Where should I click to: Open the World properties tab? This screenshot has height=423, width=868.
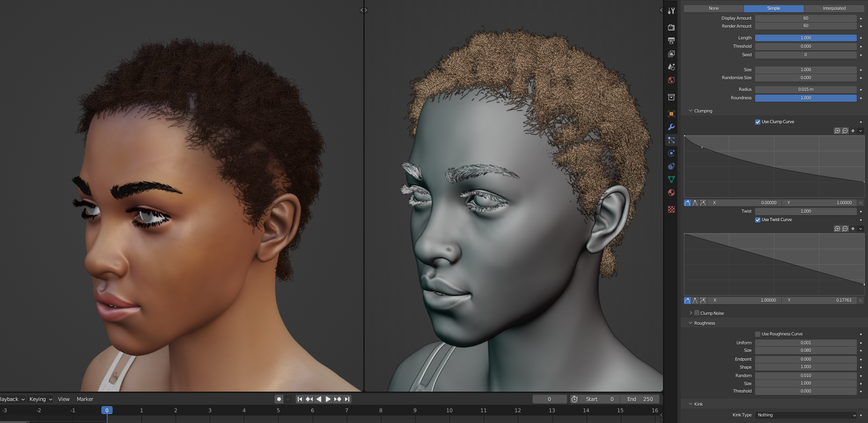tap(671, 80)
